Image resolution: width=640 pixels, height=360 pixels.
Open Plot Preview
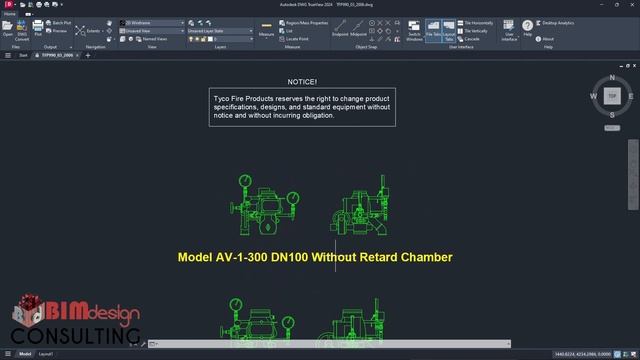click(56, 31)
